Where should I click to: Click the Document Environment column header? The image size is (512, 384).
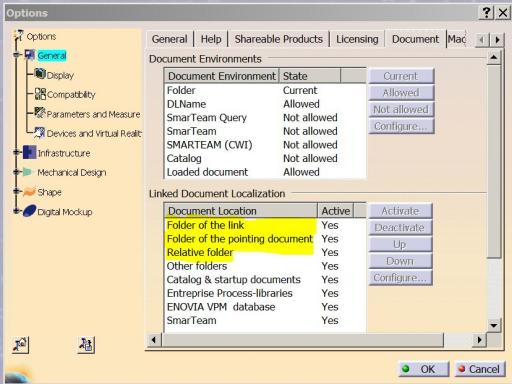tap(222, 76)
